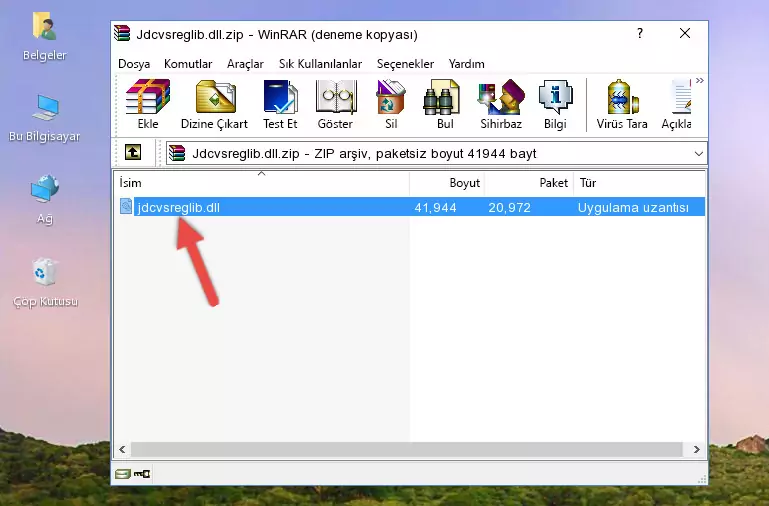769x506 pixels.
Task: Sort by the İsim column header
Action: coord(262,183)
